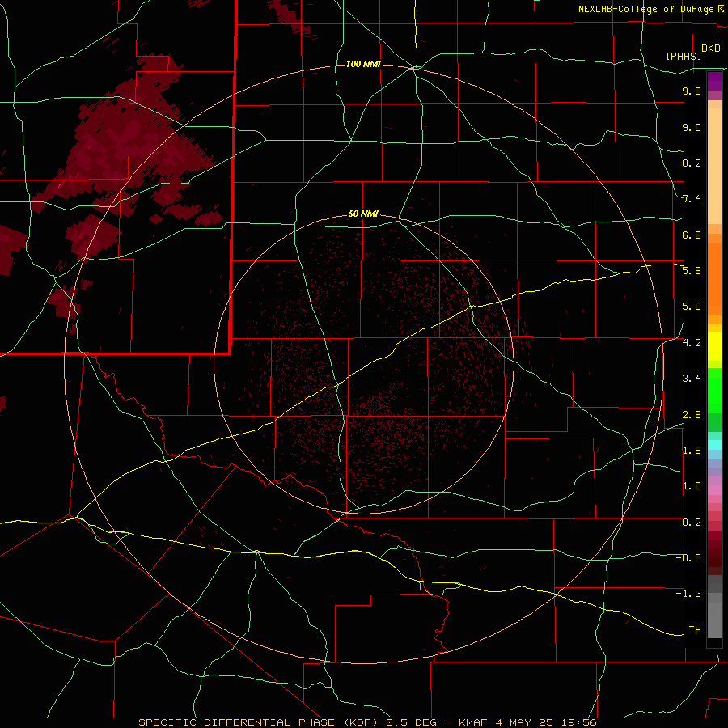728x728 pixels.
Task: Click the yellow band of the color bar
Action: pyautogui.click(x=714, y=346)
